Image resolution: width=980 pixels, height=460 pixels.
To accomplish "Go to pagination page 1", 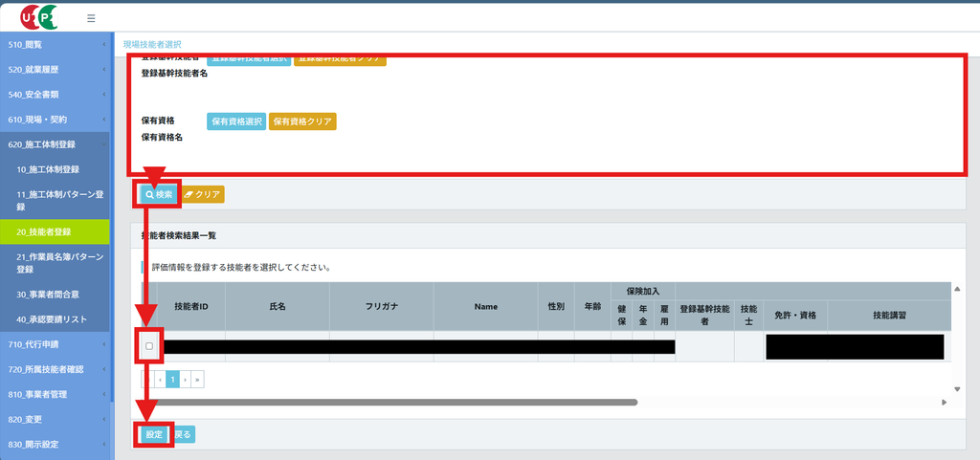I will [172, 379].
